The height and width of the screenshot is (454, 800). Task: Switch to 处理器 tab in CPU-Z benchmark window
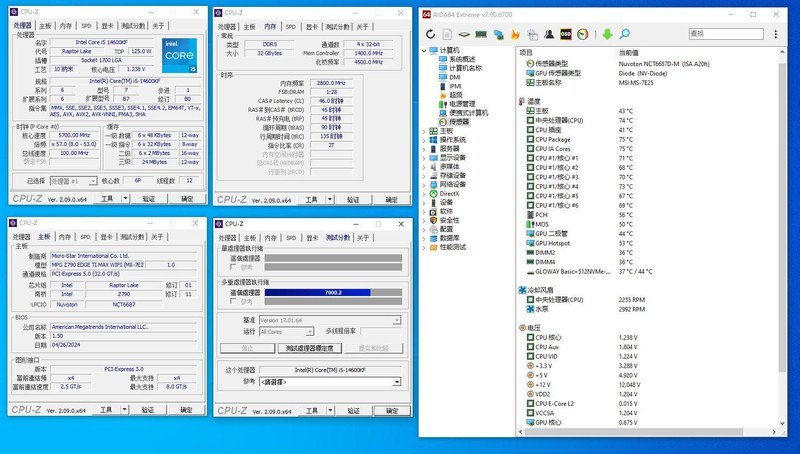pyautogui.click(x=227, y=238)
